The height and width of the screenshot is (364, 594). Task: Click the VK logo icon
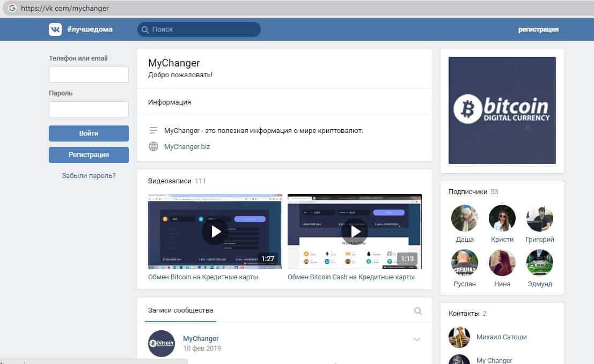(x=55, y=29)
